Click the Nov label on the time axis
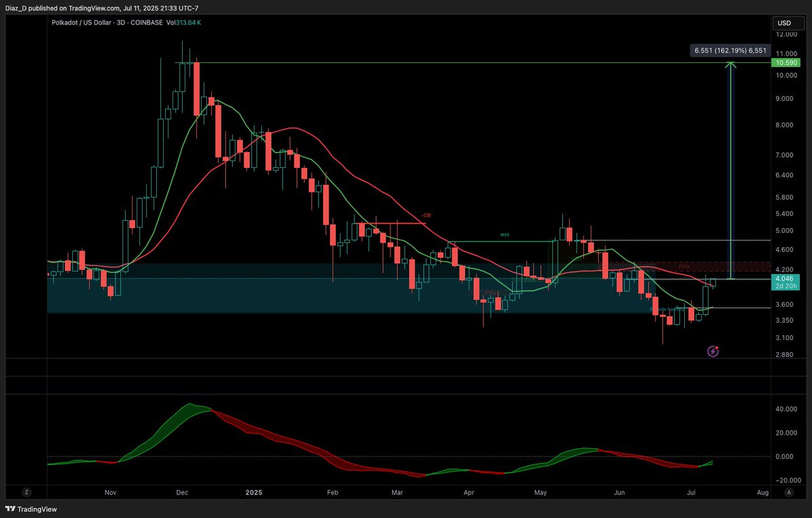Image resolution: width=812 pixels, height=518 pixels. click(112, 492)
